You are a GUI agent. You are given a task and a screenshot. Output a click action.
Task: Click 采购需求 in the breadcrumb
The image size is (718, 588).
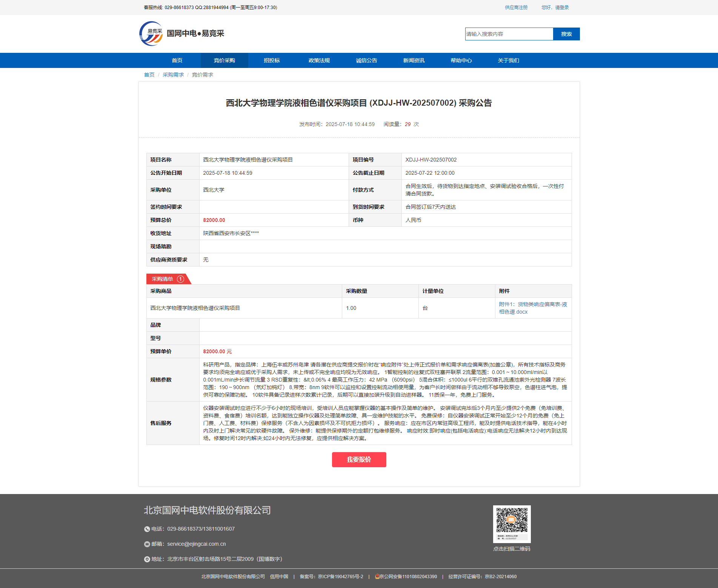click(173, 75)
